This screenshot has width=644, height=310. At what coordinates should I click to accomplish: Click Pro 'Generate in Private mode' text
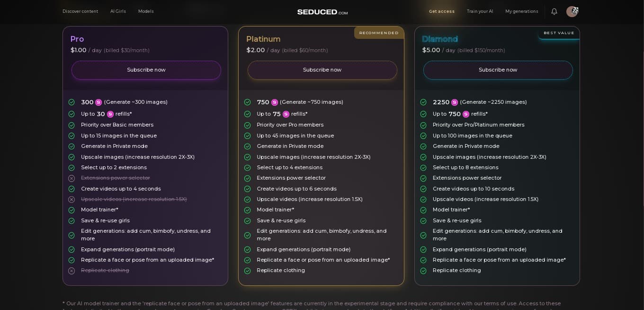click(114, 146)
